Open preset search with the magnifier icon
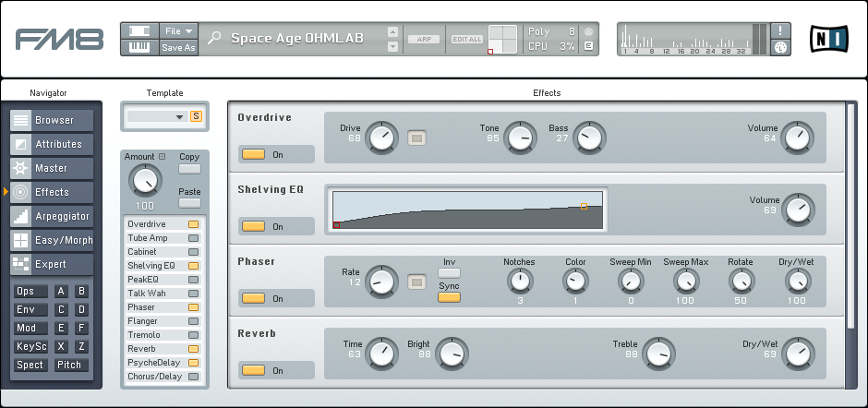The image size is (868, 408). tap(214, 38)
